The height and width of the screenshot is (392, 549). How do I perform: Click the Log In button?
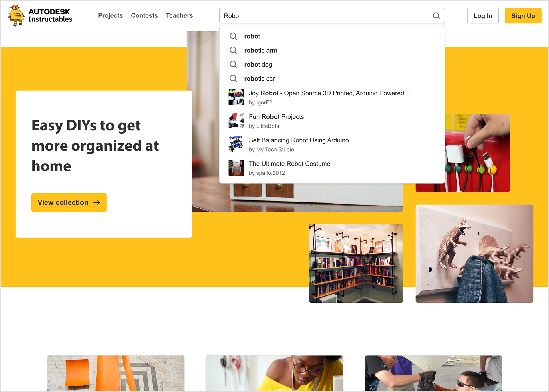483,16
